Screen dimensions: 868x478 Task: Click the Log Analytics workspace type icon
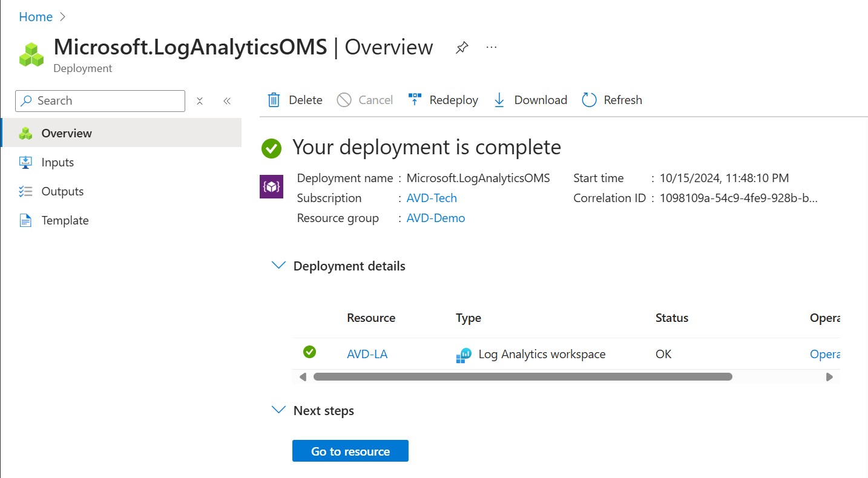point(464,355)
